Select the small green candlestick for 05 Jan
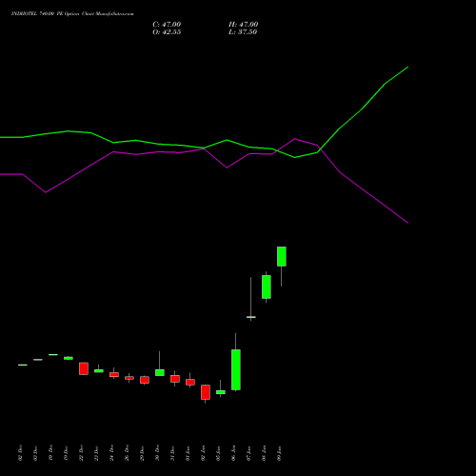Viewport: 476px width, 476px height. click(x=221, y=392)
